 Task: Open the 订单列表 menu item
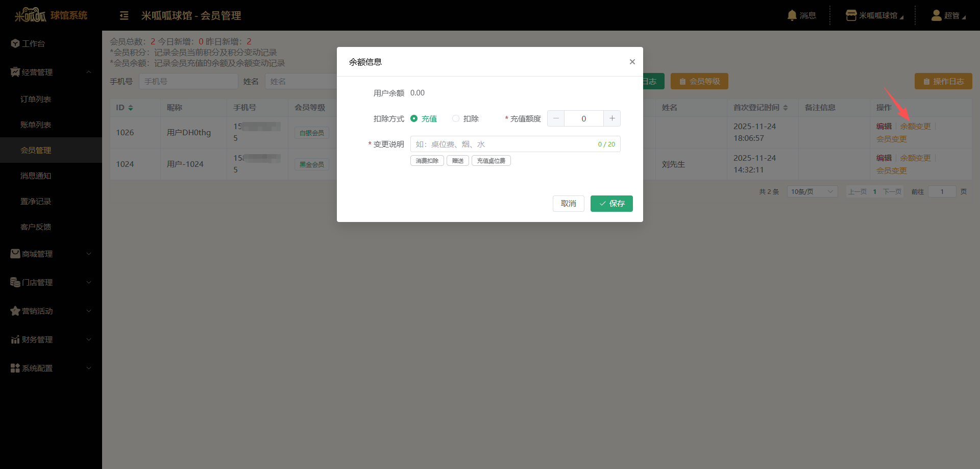tap(36, 99)
